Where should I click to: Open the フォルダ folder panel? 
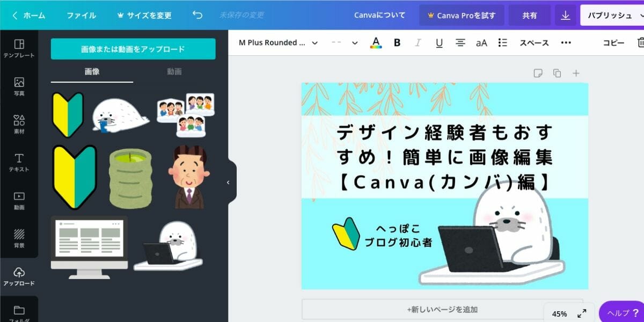[x=19, y=313]
